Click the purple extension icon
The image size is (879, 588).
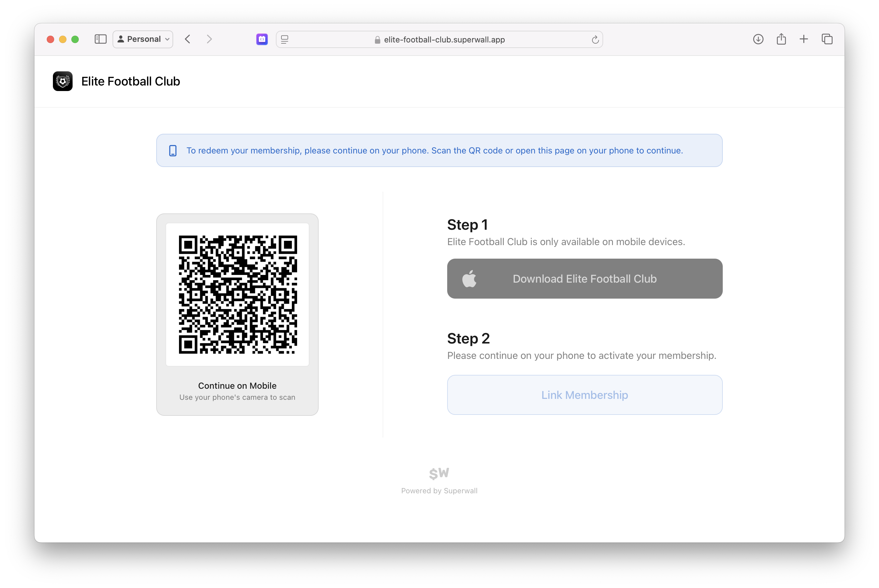pos(262,39)
